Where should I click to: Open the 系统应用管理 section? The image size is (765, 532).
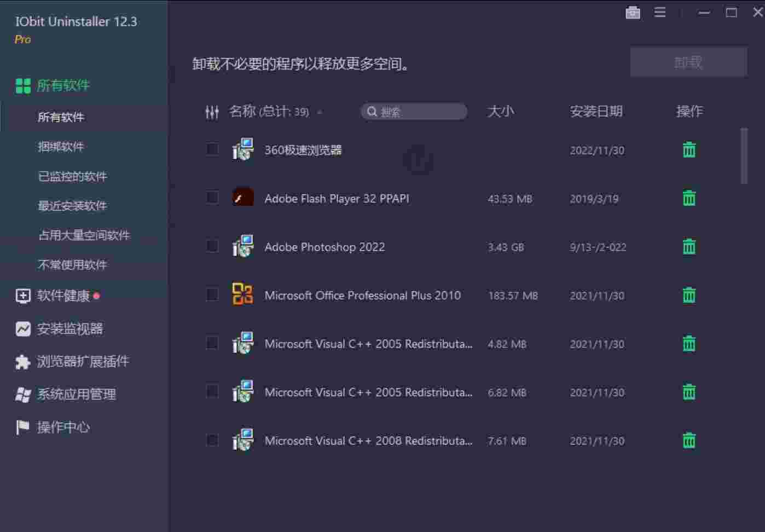(76, 395)
